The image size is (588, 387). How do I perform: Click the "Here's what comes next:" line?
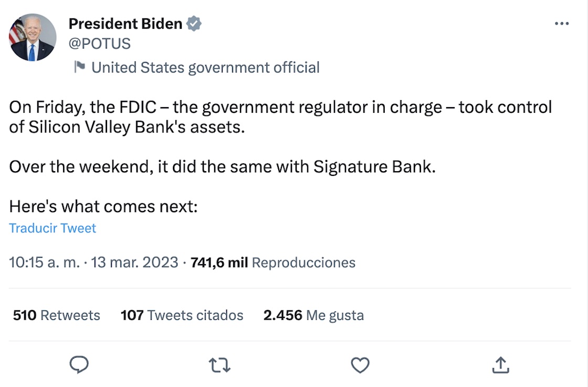[x=103, y=206]
